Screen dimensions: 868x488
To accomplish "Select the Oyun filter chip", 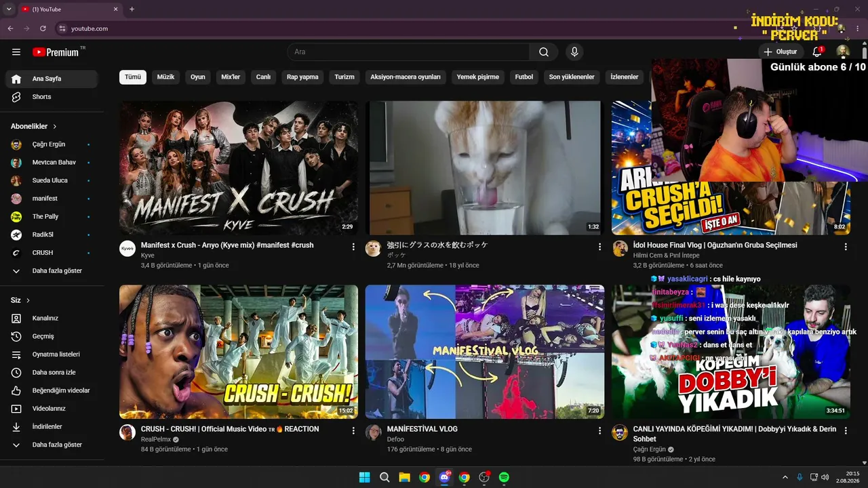I will click(x=198, y=77).
